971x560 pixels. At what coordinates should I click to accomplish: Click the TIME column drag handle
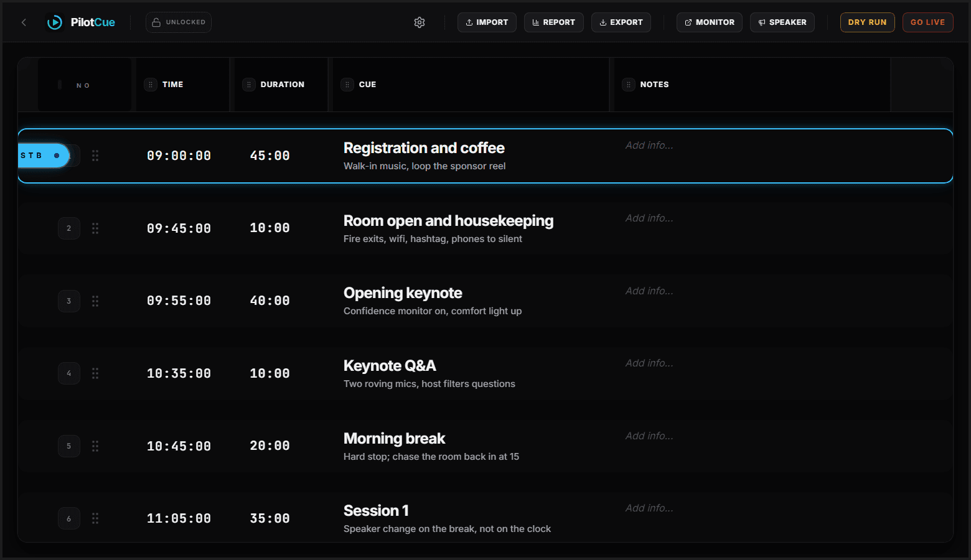coord(151,85)
